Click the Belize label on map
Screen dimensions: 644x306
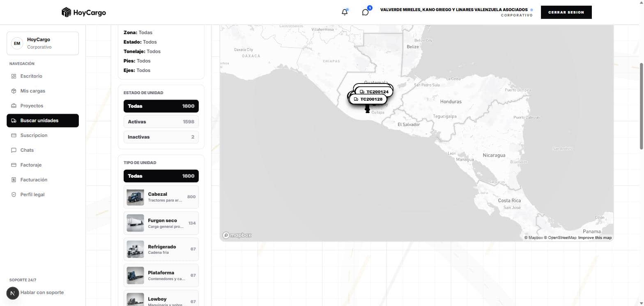(x=413, y=47)
